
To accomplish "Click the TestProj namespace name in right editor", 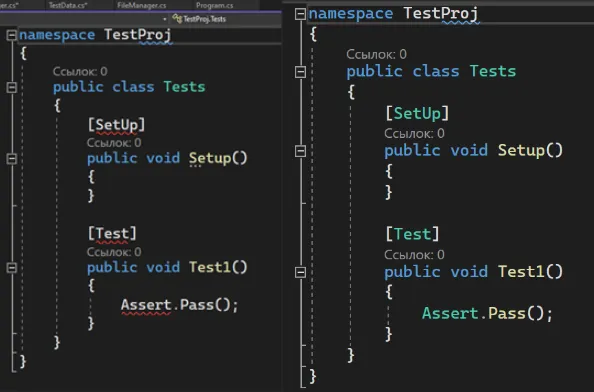I will 441,14.
